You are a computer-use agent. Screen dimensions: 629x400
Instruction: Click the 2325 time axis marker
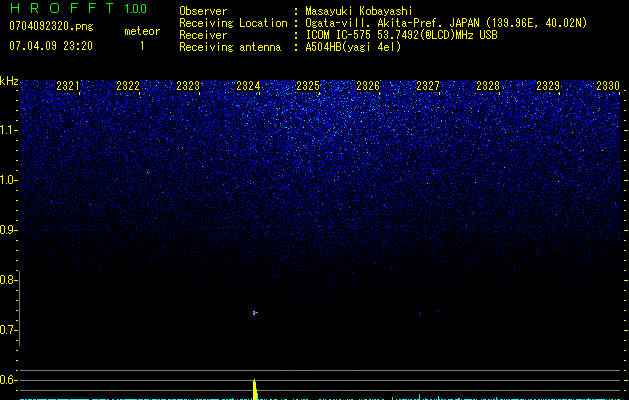[x=308, y=86]
